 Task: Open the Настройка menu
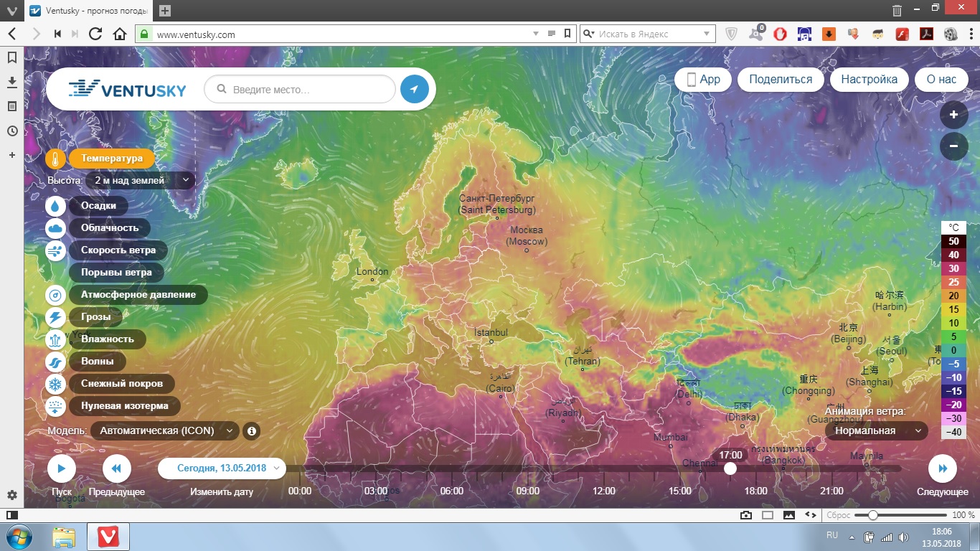pos(869,80)
